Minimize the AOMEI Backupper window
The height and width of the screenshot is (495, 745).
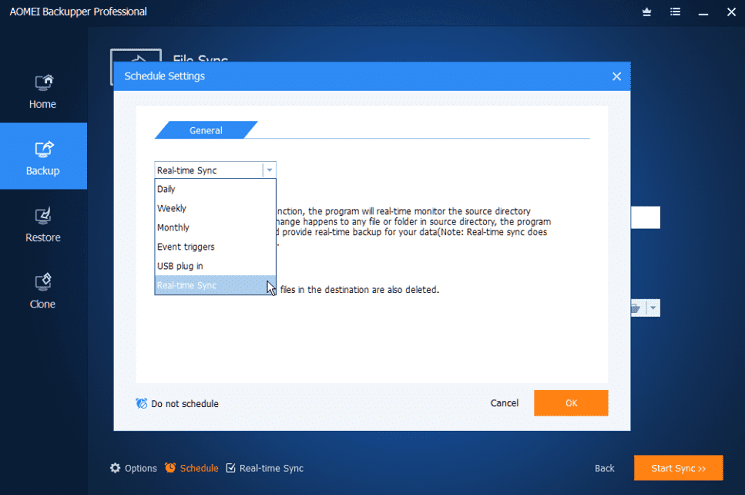click(703, 12)
